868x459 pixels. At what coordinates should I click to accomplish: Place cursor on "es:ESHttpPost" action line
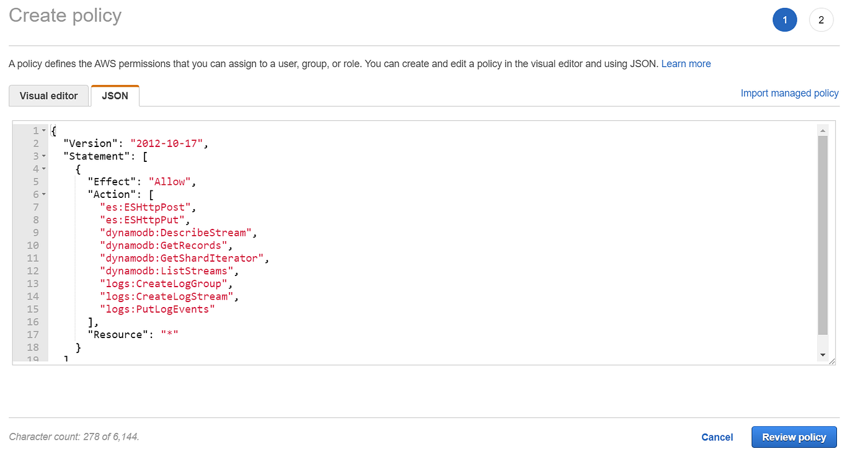tap(149, 207)
